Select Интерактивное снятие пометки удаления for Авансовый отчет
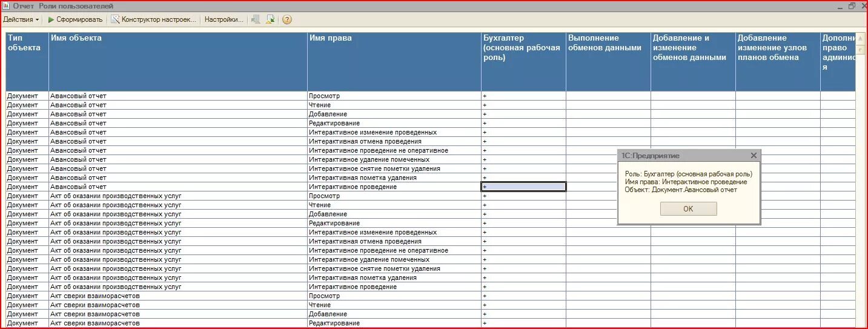The height and width of the screenshot is (329, 868). (394, 168)
